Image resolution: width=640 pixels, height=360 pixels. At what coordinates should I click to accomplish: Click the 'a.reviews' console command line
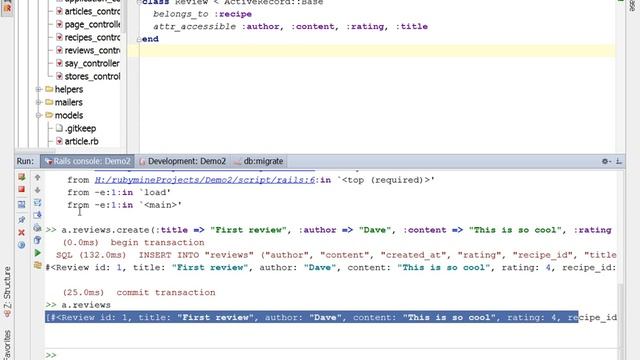pyautogui.click(x=78, y=305)
